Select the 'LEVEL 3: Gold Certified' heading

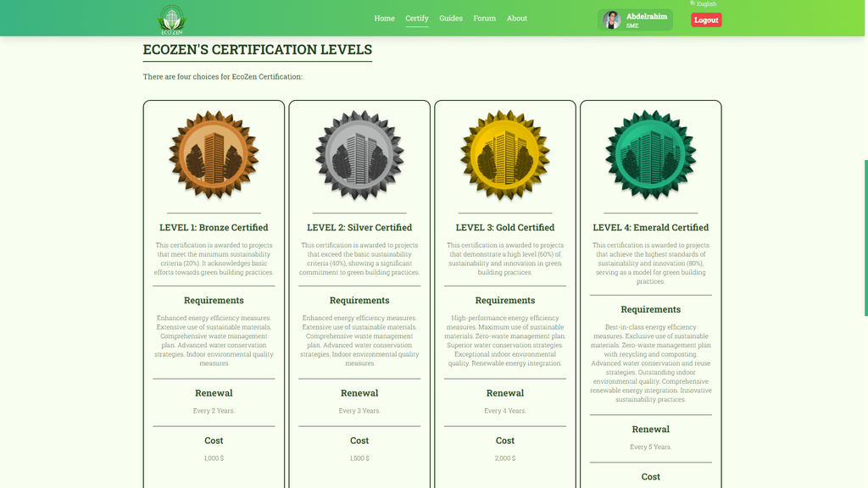pyautogui.click(x=505, y=227)
